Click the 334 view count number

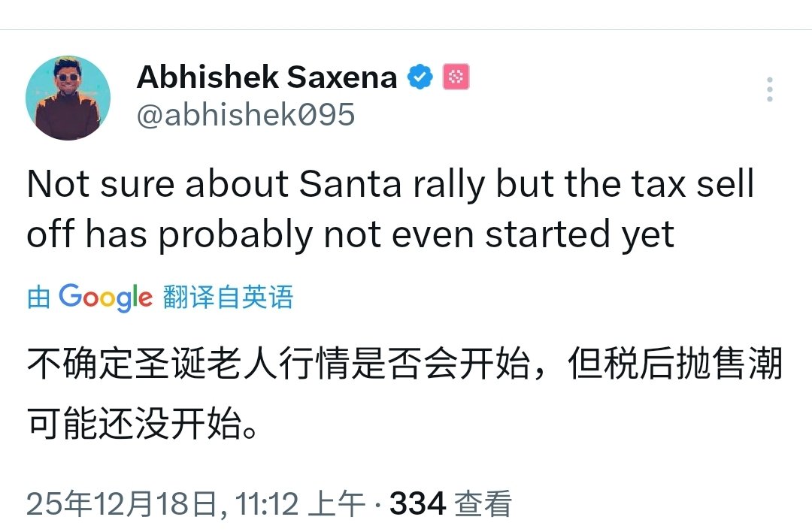(x=418, y=503)
